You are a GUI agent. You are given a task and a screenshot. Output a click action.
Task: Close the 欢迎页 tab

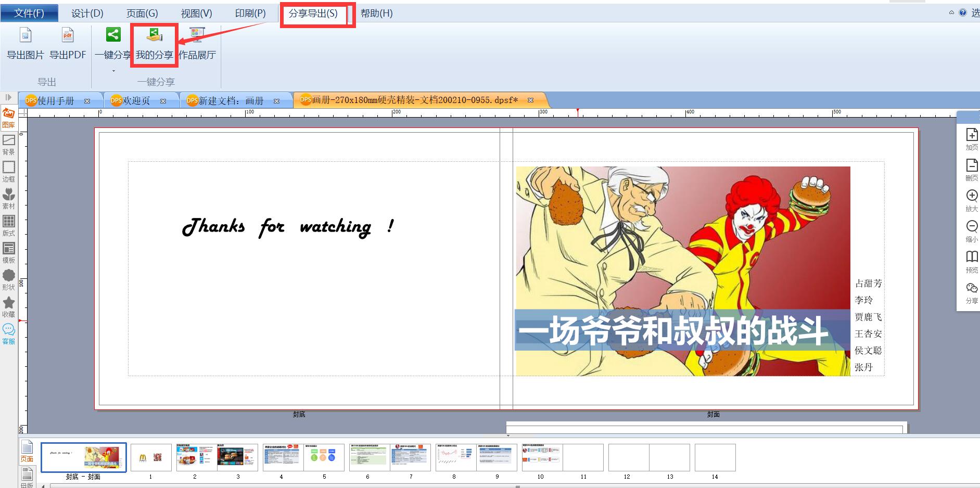pyautogui.click(x=163, y=101)
